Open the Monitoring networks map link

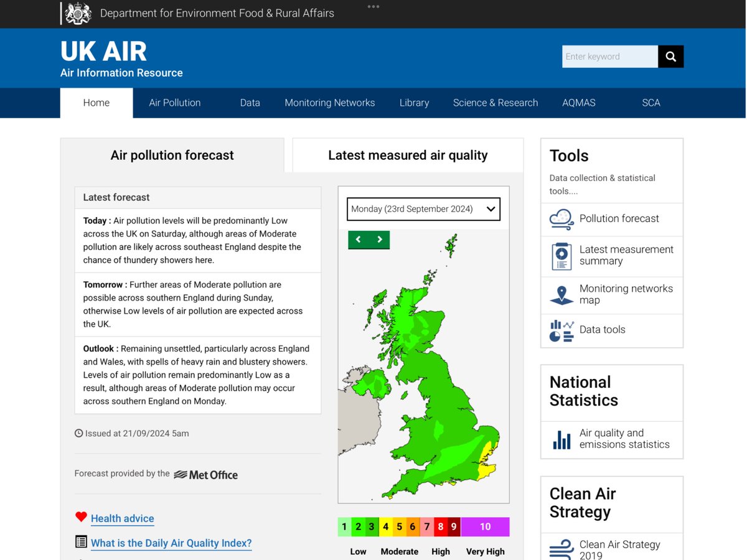pos(626,294)
